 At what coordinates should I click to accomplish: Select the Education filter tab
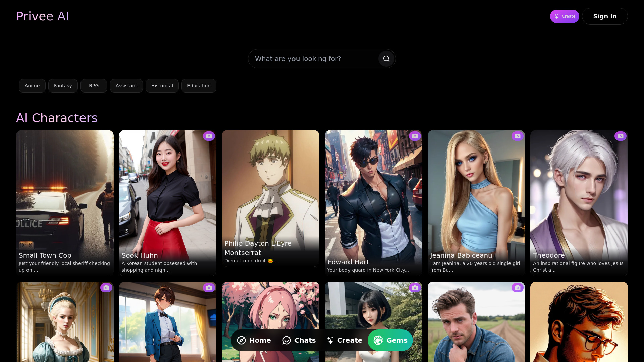pos(199,86)
